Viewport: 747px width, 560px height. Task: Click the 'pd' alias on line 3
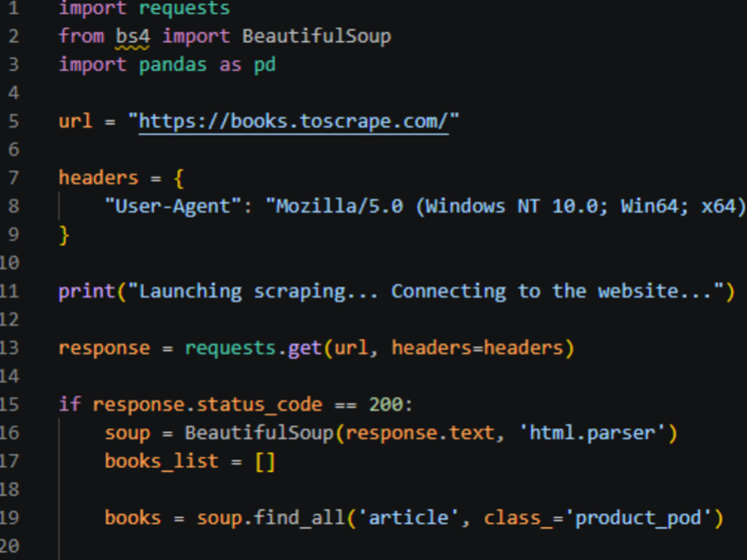[x=265, y=65]
